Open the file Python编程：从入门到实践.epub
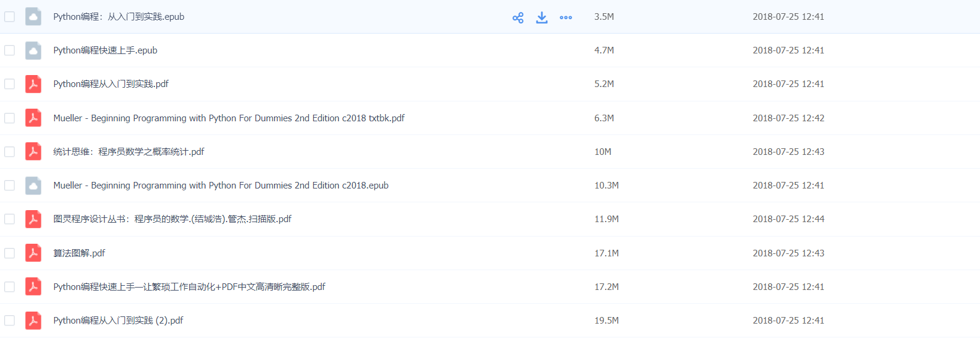Screen dimensions: 980x338 [119, 17]
